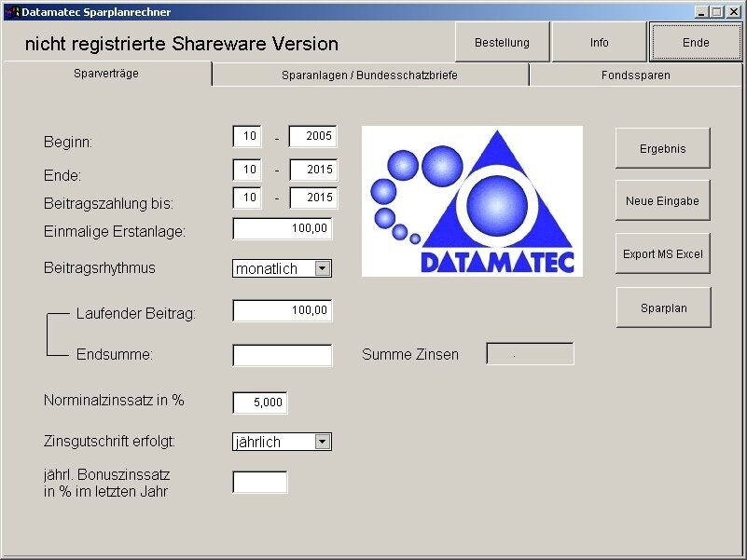Calculate with the Ergebnis button

tap(663, 148)
